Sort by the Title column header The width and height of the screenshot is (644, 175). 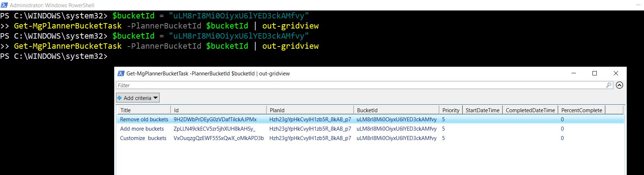pyautogui.click(x=143, y=110)
